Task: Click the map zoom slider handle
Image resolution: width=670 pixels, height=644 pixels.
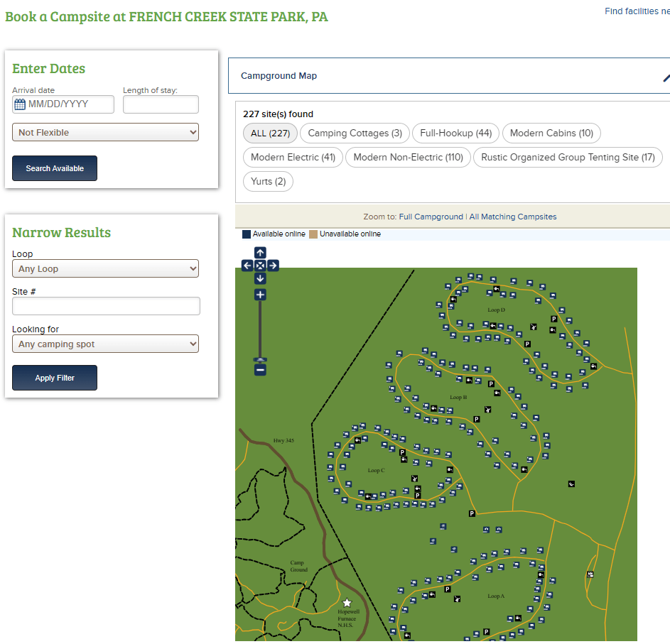Action: click(x=260, y=360)
